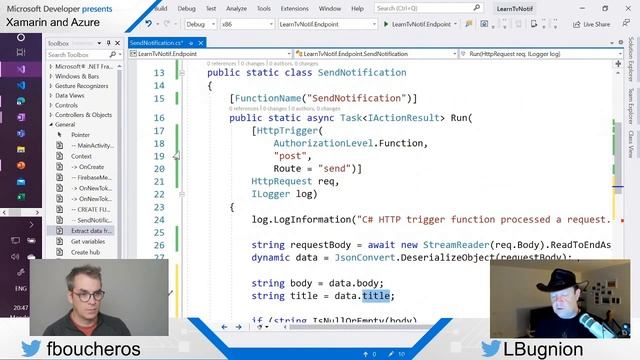Click the camera-like icon in the toolbar
This screenshot has width=640, height=360.
point(484,24)
